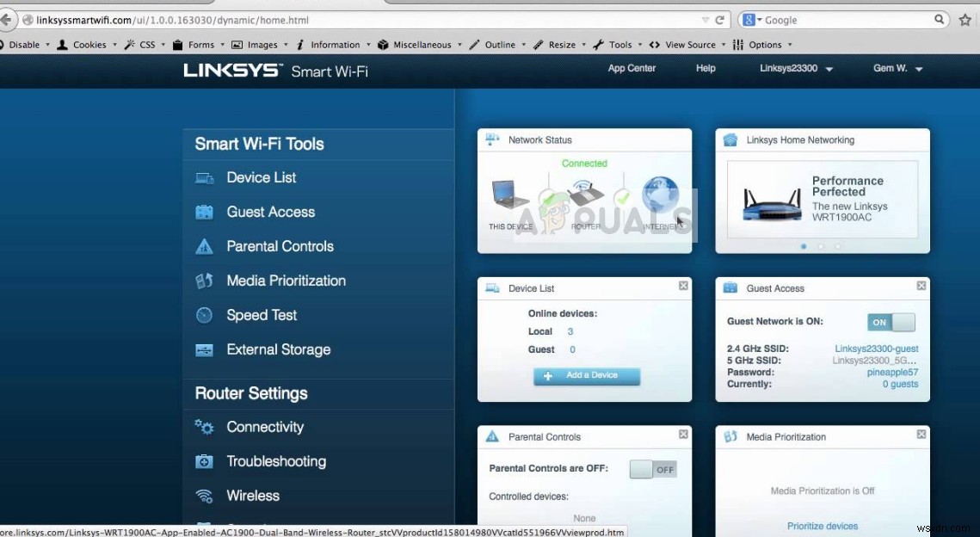This screenshot has height=537, width=980.
Task: Click the Prioritize devices link
Action: (x=823, y=526)
